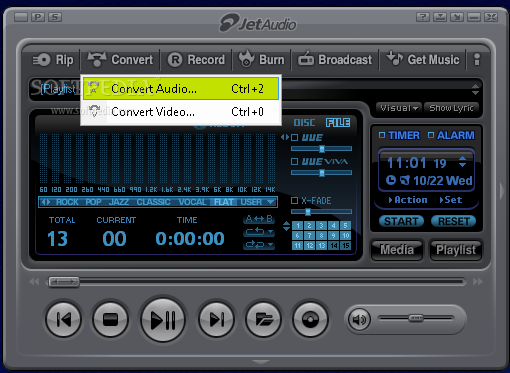This screenshot has width=510, height=373.
Task: Switch to DISC mode
Action: tap(304, 123)
